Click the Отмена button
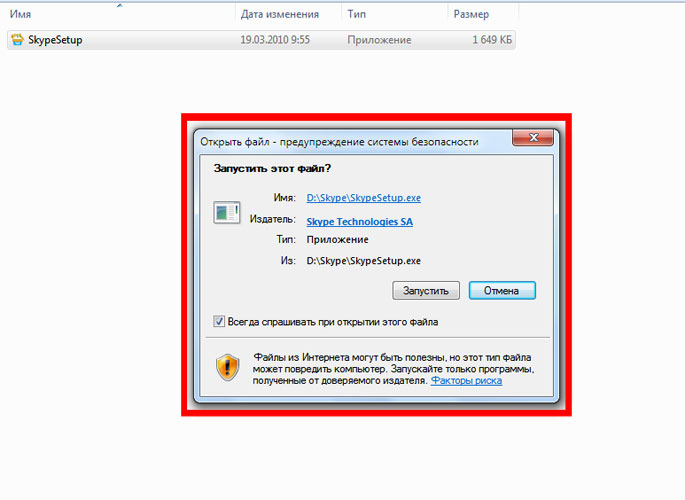The image size is (685, 500). tap(502, 290)
